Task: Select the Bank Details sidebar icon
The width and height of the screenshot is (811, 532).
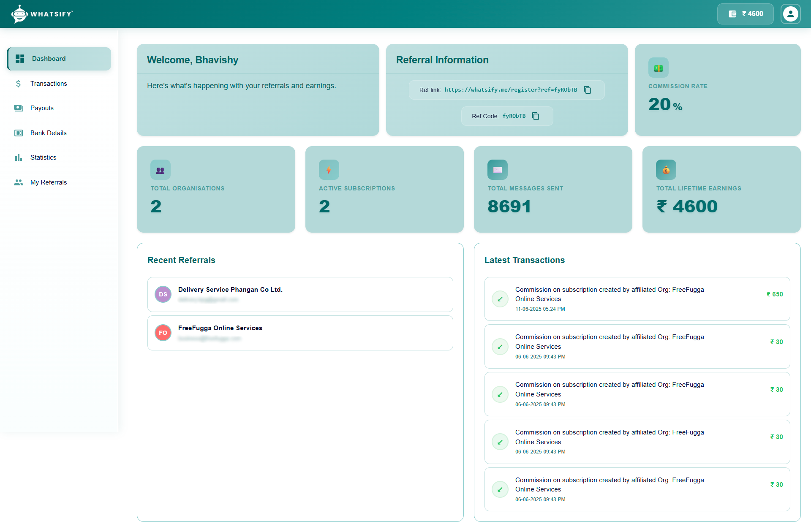Action: coord(18,133)
